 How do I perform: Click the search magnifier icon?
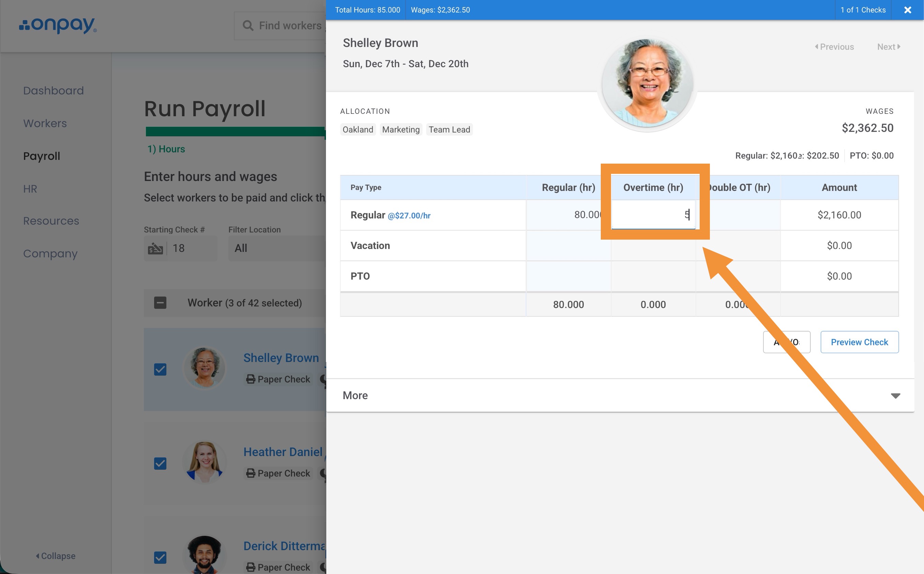248,26
